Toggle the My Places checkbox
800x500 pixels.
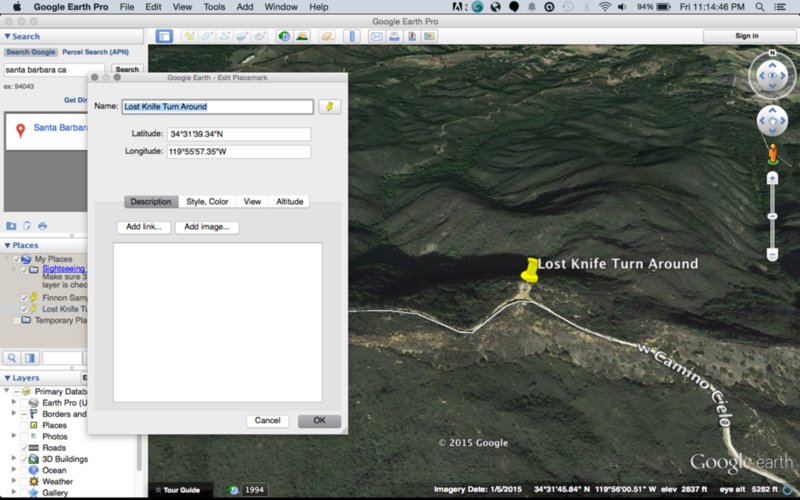pos(16,259)
